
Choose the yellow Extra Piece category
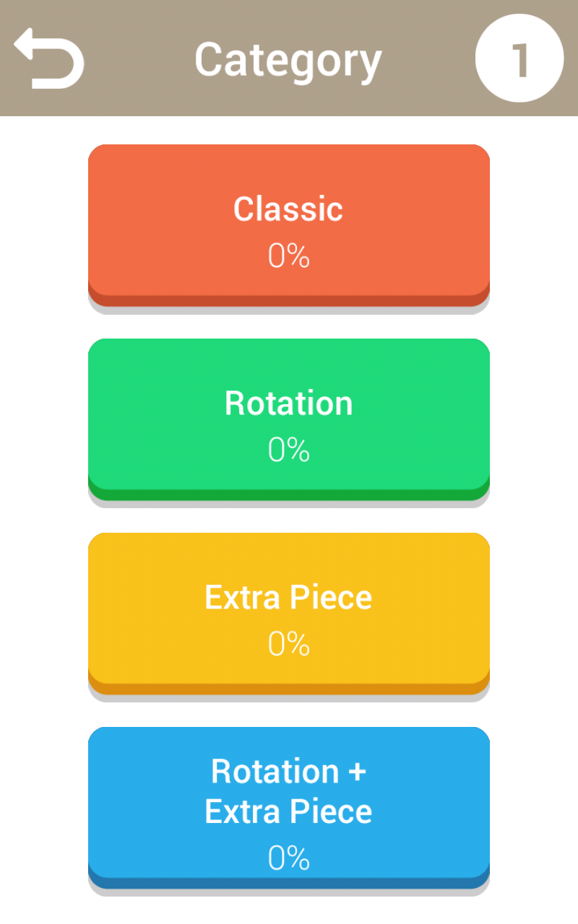(x=289, y=614)
